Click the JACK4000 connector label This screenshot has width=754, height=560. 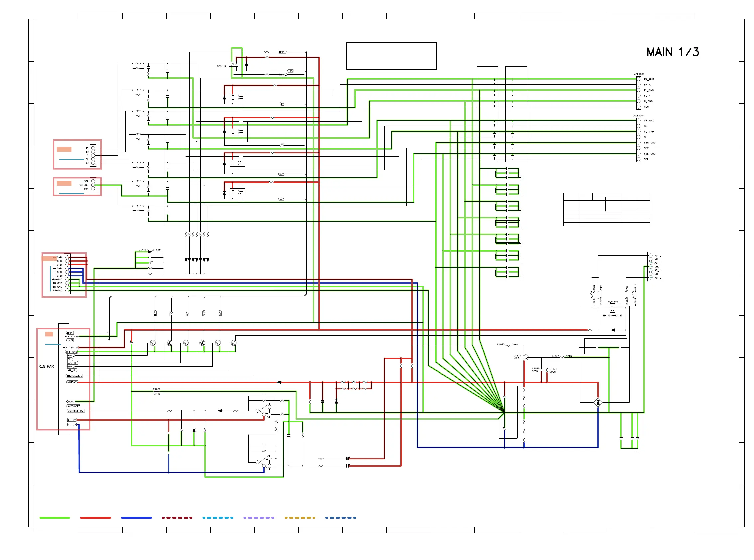(x=638, y=74)
